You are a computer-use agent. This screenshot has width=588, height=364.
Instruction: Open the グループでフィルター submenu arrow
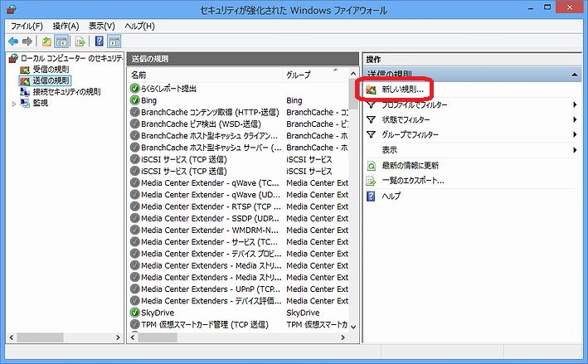pos(575,135)
